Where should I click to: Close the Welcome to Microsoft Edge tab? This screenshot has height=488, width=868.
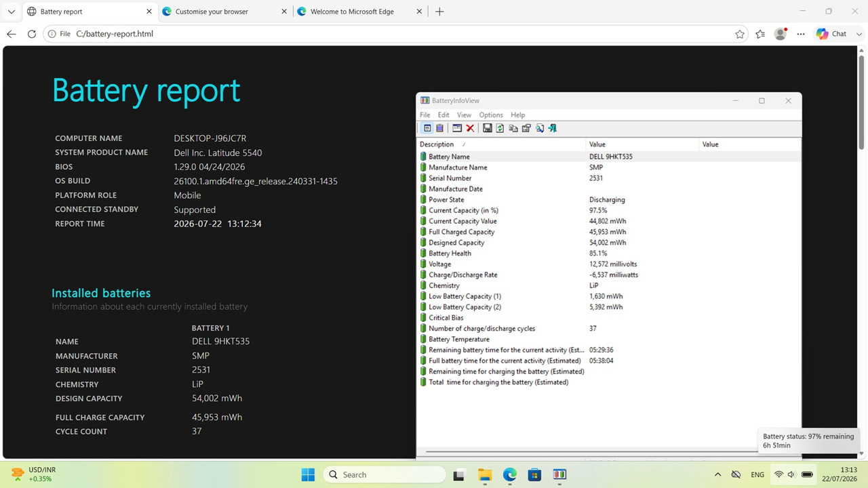pos(418,12)
